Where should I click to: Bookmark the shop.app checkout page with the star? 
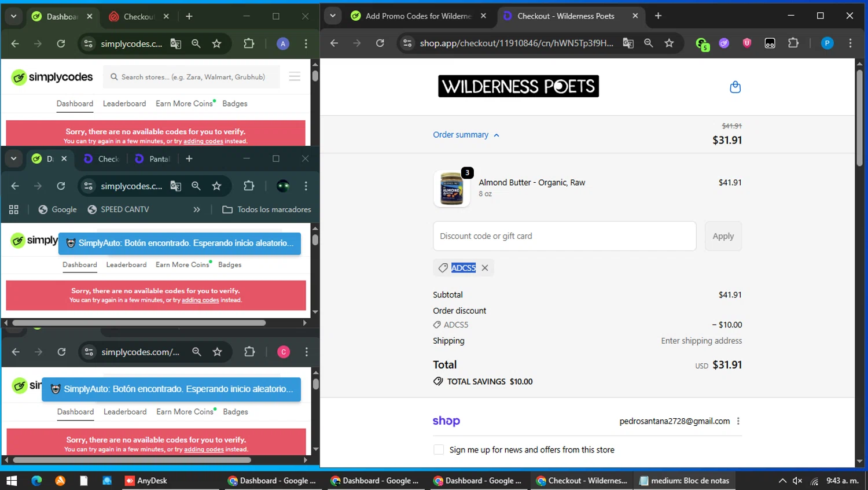[x=669, y=43]
